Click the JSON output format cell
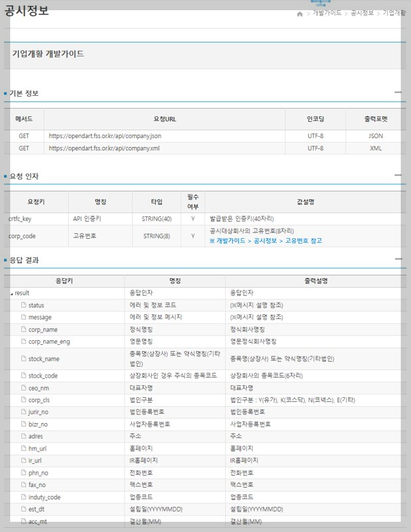Viewport: 411px width, 532px height. [376, 135]
